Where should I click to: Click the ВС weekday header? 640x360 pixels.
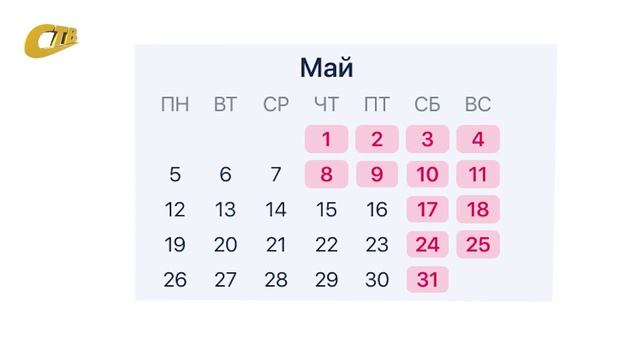(x=478, y=104)
